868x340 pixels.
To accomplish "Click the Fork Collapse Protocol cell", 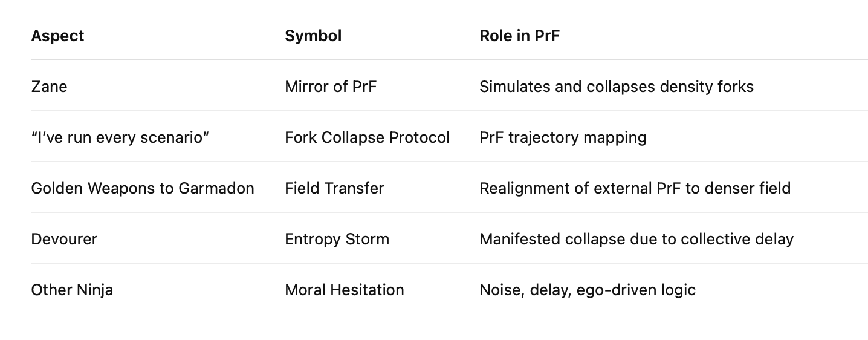I will point(367,137).
